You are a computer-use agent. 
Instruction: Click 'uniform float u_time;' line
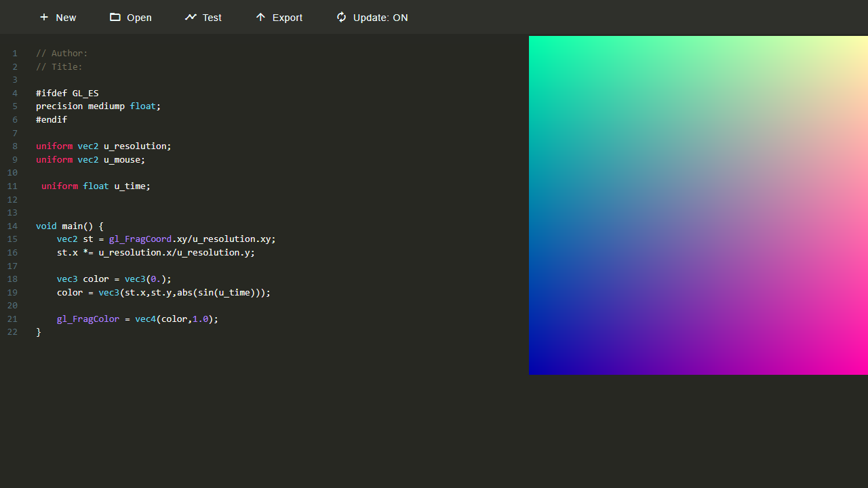pos(96,186)
